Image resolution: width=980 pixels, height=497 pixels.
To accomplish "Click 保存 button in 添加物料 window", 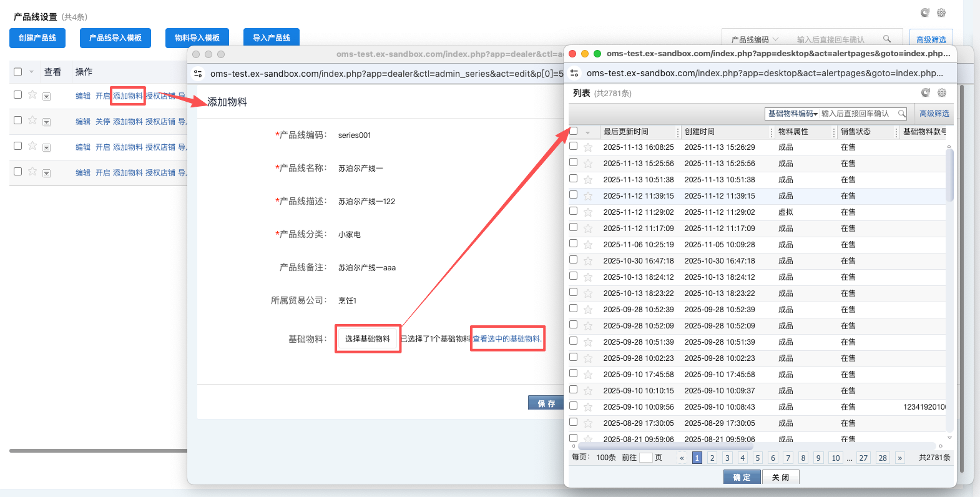I will tap(546, 403).
